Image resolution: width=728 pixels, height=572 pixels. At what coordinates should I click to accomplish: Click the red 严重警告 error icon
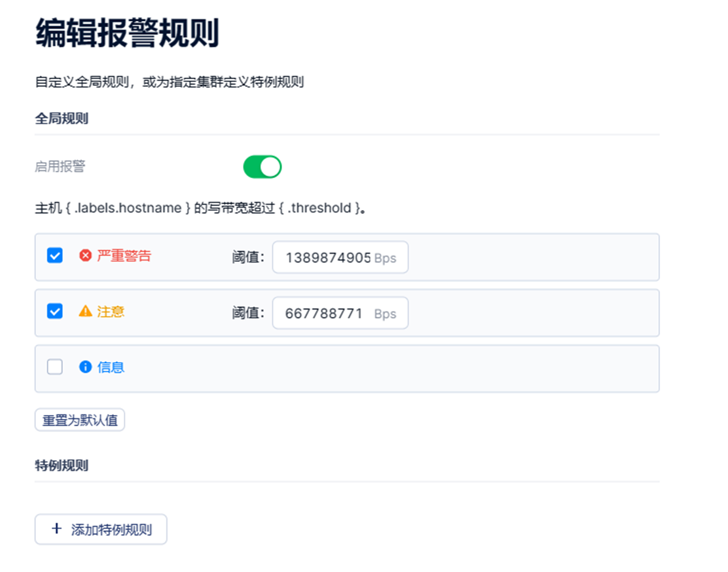tap(85, 255)
